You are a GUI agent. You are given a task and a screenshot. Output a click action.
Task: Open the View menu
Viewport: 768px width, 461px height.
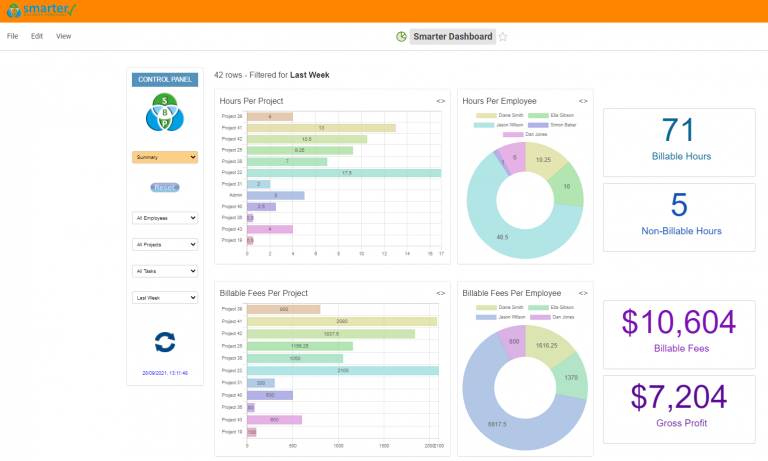pos(64,36)
